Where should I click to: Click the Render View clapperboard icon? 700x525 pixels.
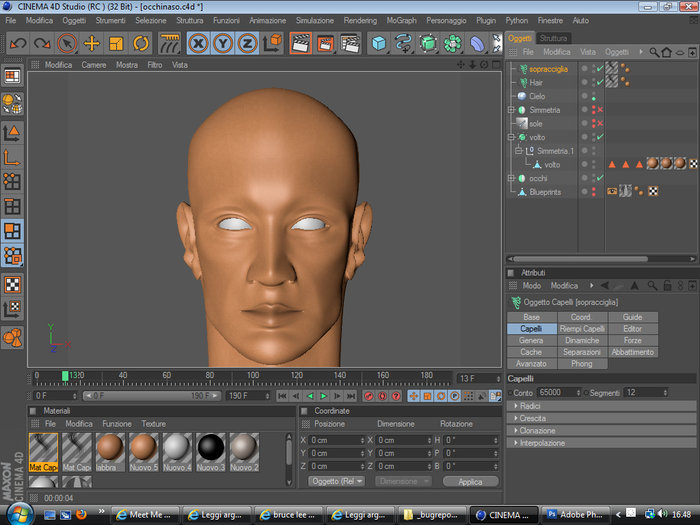click(300, 43)
